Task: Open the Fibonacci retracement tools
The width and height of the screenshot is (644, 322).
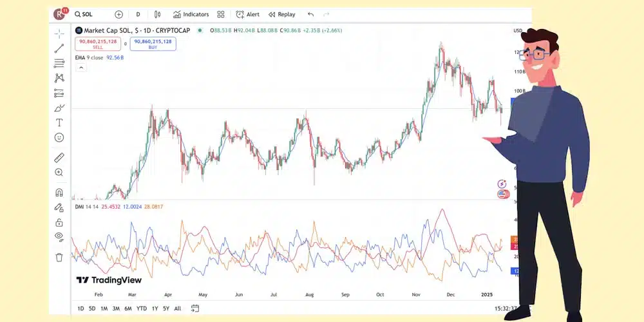Action: pyautogui.click(x=59, y=63)
